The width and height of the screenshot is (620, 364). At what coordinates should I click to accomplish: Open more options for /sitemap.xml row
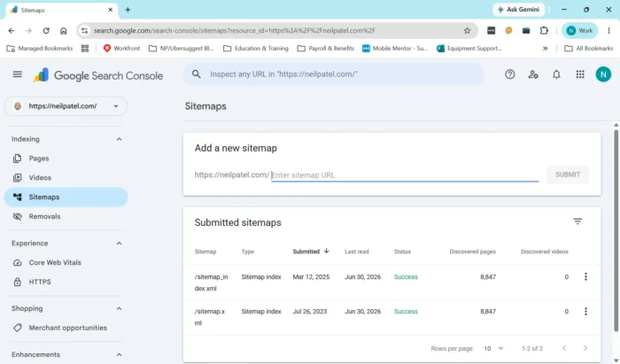(585, 312)
